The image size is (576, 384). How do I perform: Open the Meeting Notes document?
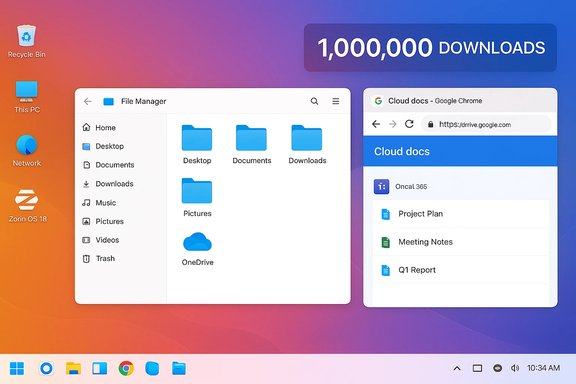click(461, 242)
